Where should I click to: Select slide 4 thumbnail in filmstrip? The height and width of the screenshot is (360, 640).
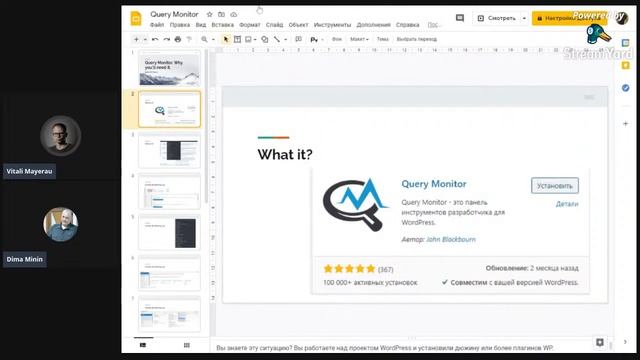click(169, 191)
